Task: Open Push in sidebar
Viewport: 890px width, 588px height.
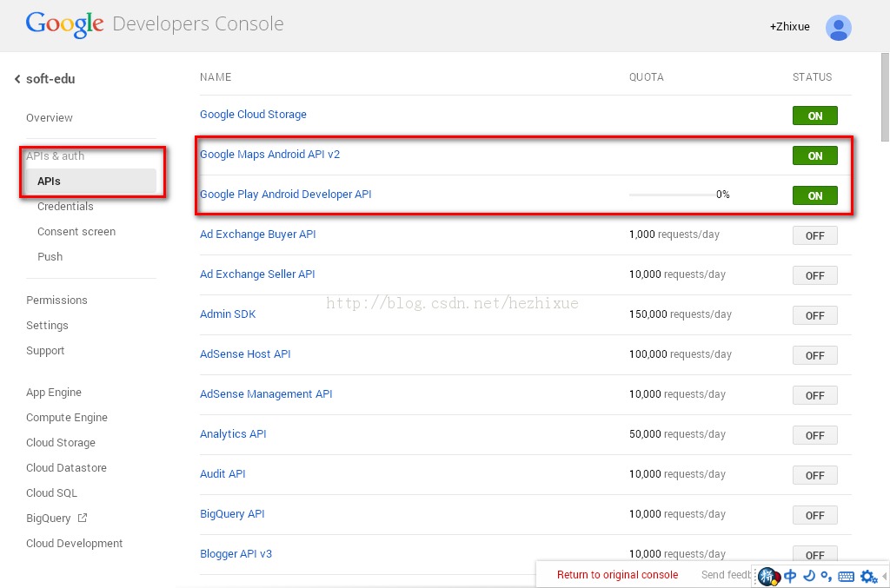Action: [50, 257]
